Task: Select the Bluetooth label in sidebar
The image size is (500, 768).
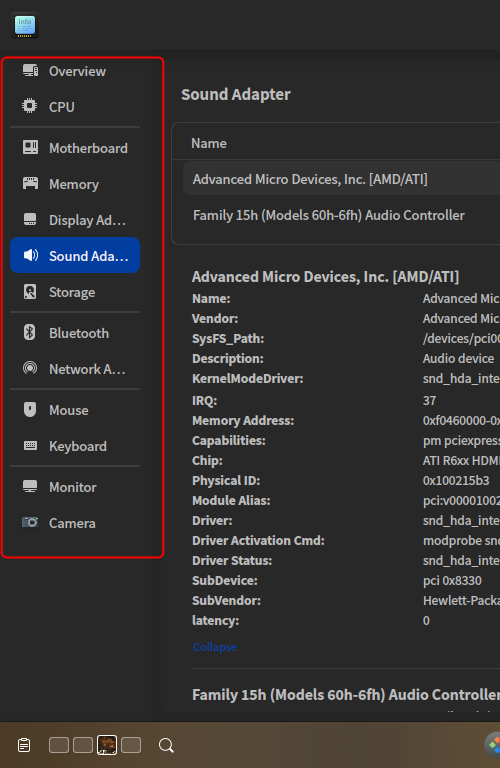Action: pos(79,333)
